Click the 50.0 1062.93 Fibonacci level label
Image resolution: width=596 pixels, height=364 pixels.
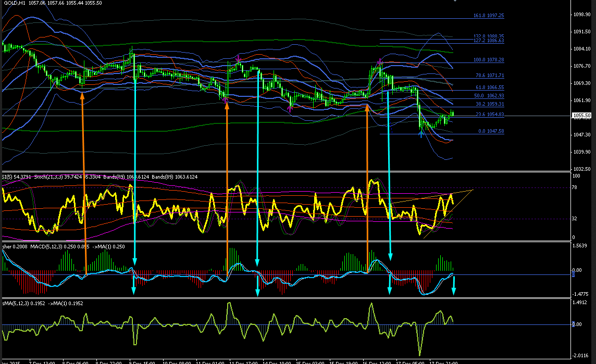(x=489, y=96)
